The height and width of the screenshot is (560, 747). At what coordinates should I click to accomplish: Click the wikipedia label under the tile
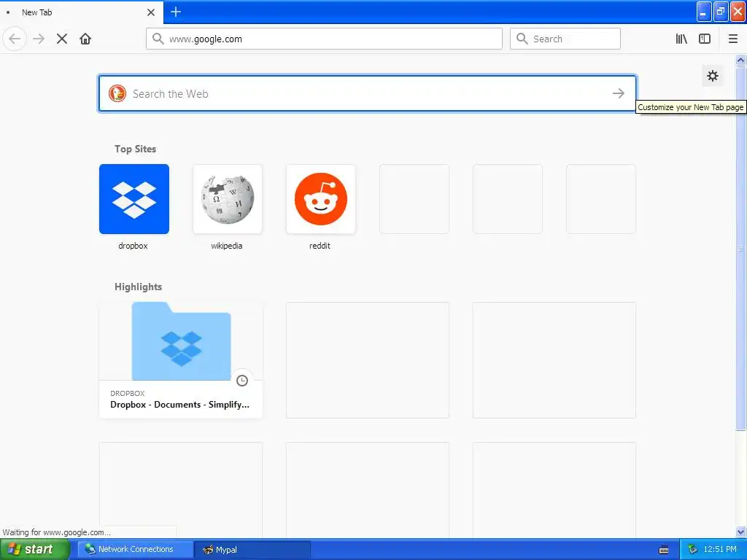pos(227,246)
